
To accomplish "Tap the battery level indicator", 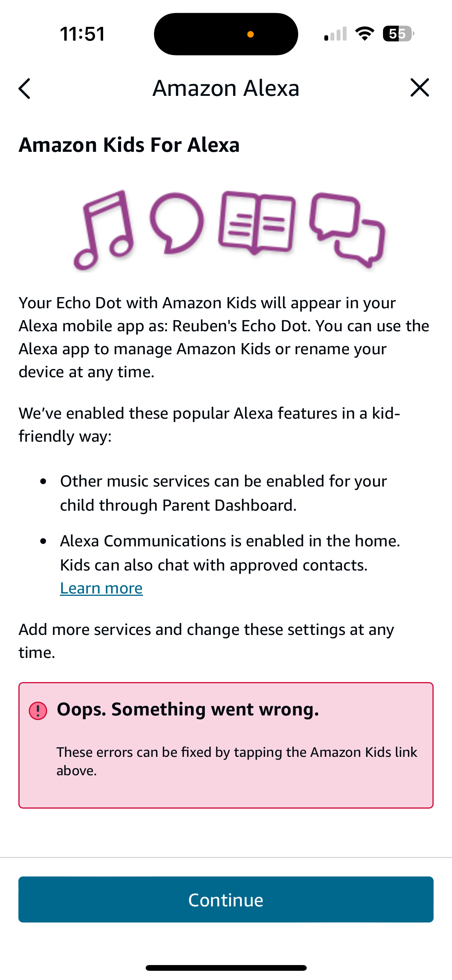I will pyautogui.click(x=398, y=34).
